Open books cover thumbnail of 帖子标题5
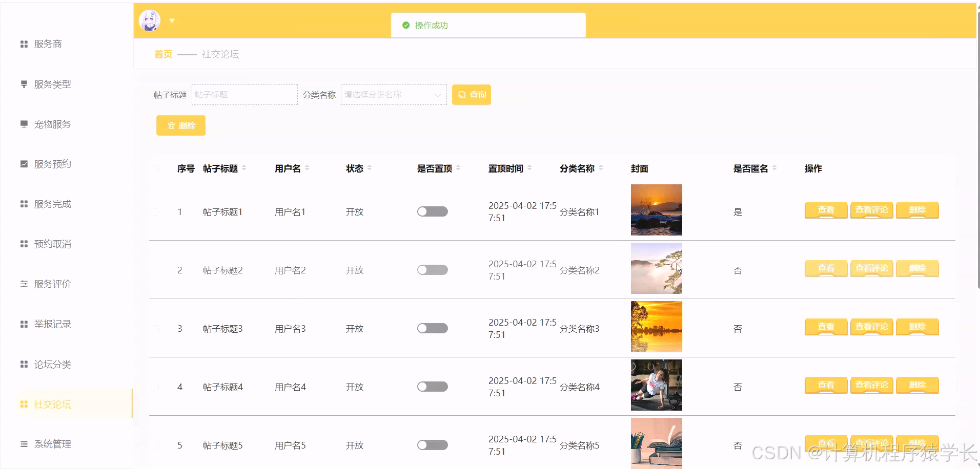 click(x=657, y=443)
